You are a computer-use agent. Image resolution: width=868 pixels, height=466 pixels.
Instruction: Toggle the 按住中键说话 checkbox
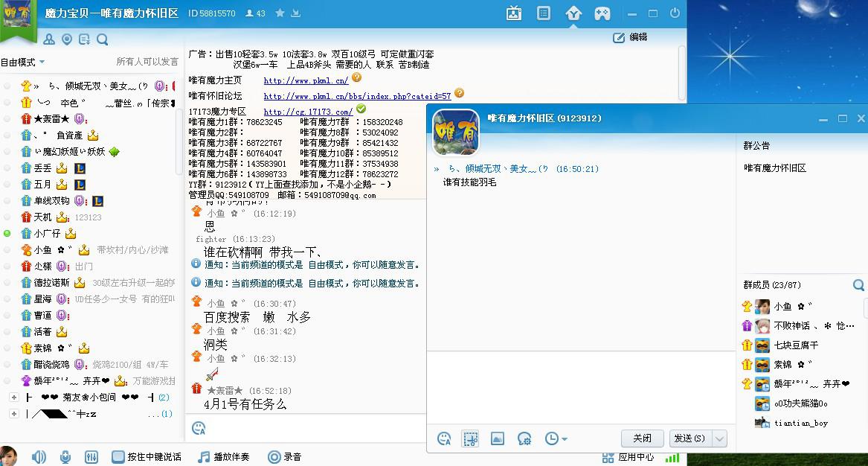coord(118,456)
